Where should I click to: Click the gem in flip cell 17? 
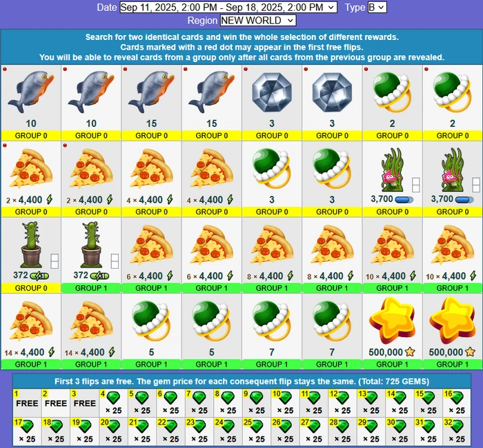27,427
